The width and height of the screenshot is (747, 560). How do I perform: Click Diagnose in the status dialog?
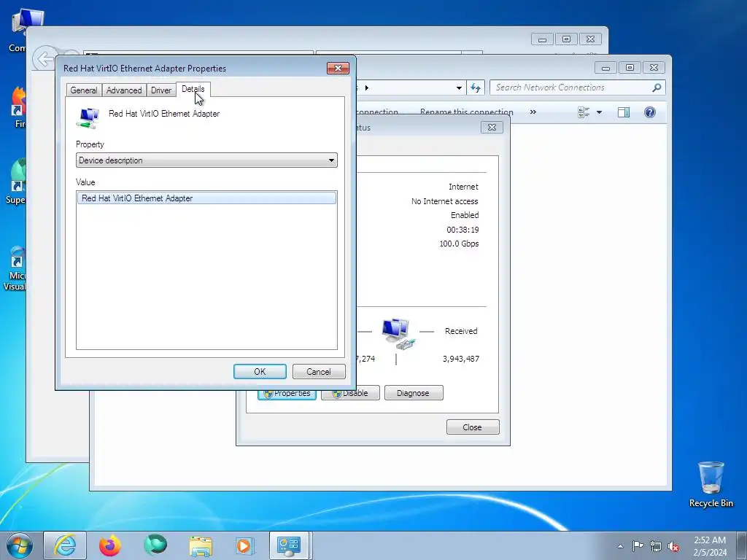click(x=414, y=393)
